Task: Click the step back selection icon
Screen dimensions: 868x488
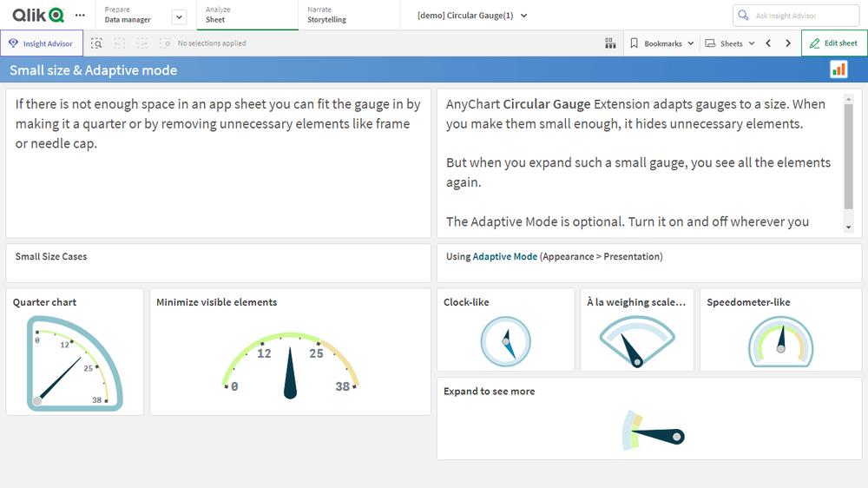Action: (120, 43)
